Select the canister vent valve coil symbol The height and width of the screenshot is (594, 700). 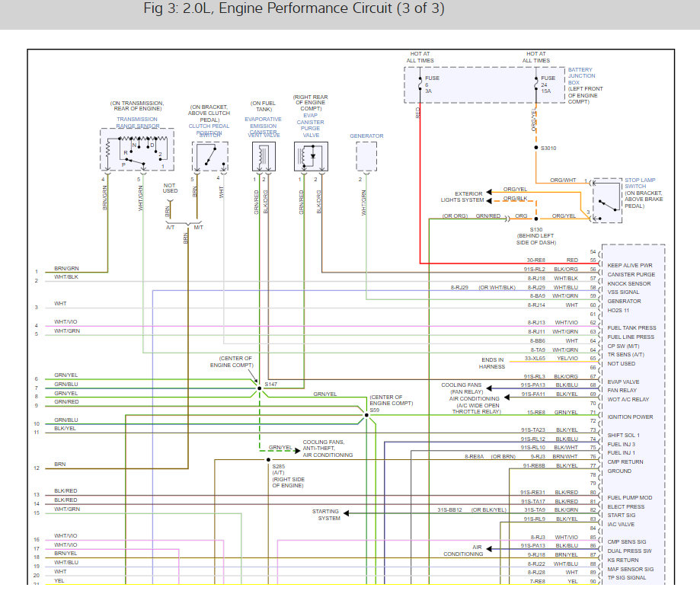point(264,156)
